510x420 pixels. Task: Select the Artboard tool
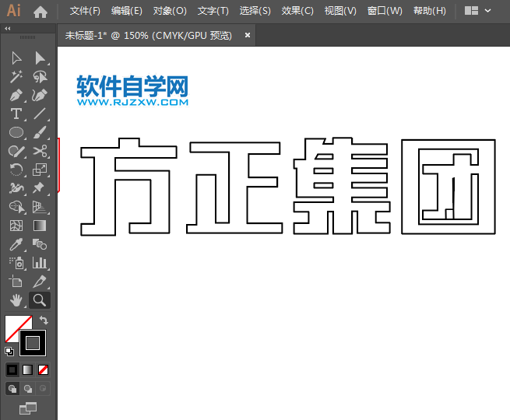[x=16, y=282]
